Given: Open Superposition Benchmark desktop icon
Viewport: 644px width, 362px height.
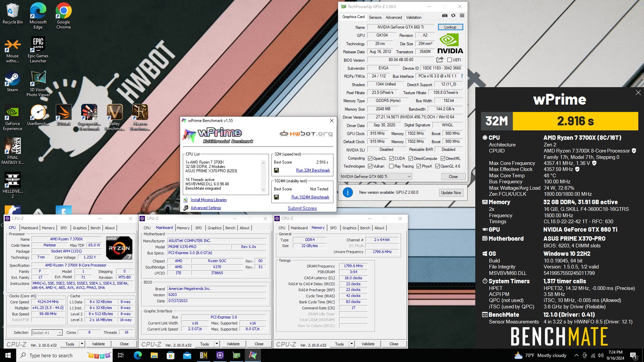Looking at the screenshot, I should pos(89,117).
